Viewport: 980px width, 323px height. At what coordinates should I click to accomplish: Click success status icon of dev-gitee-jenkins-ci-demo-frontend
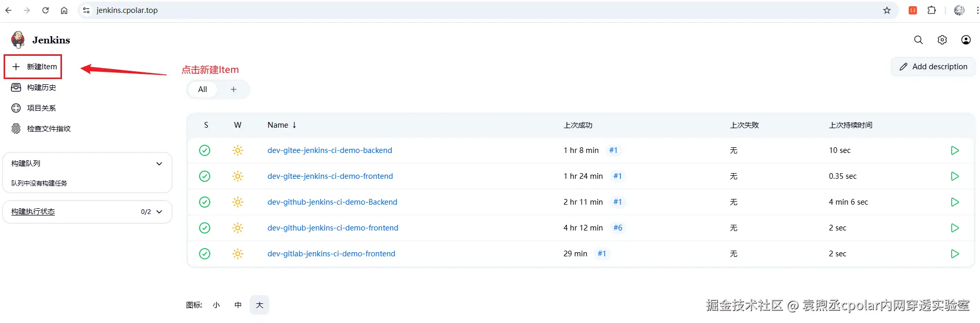coord(205,176)
